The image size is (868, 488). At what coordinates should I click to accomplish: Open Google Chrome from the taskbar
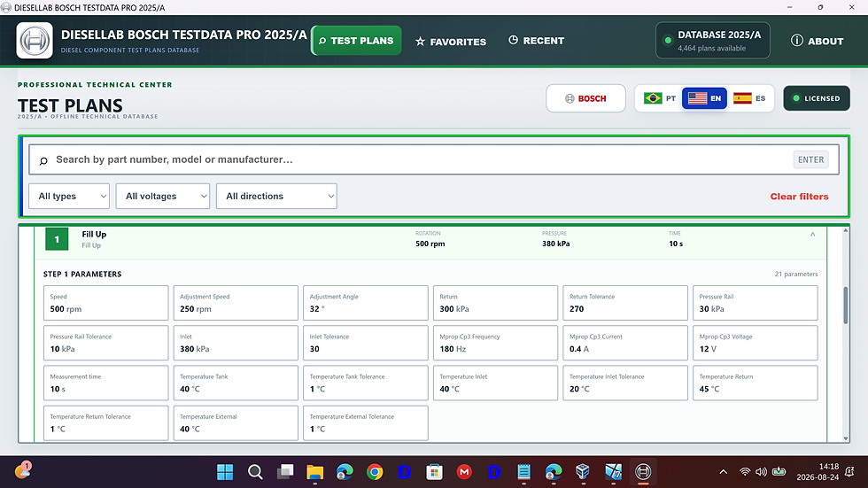tap(375, 472)
